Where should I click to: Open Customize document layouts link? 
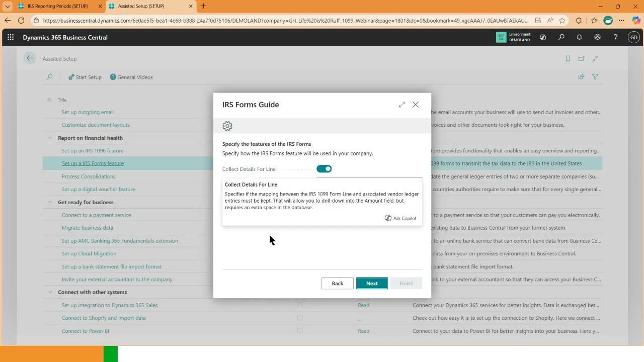[96, 125]
